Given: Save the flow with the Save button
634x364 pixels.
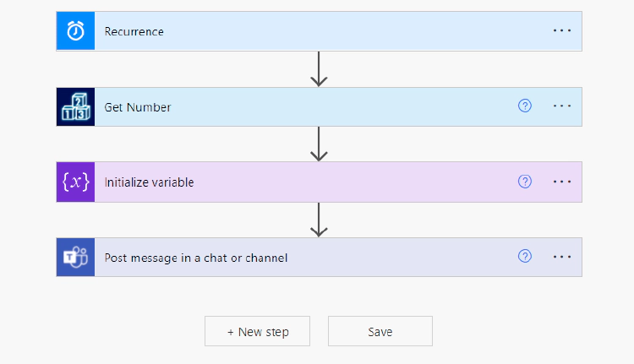Looking at the screenshot, I should coord(380,331).
